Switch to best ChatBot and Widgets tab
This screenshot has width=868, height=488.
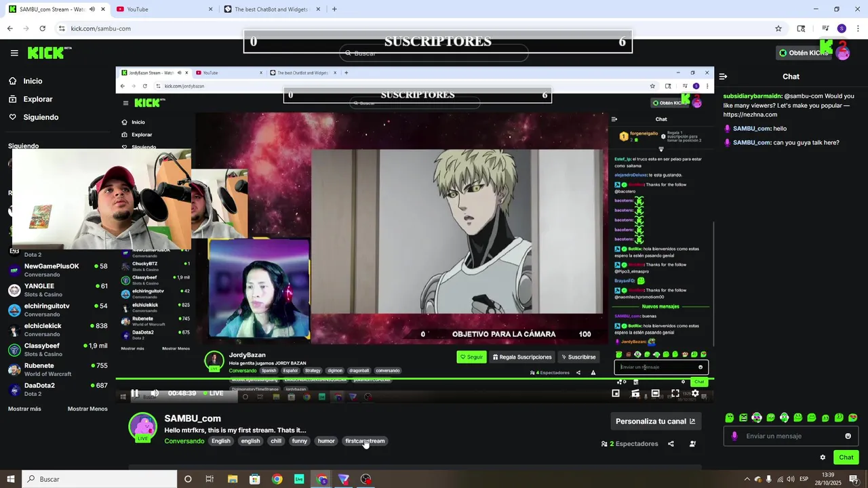click(271, 9)
